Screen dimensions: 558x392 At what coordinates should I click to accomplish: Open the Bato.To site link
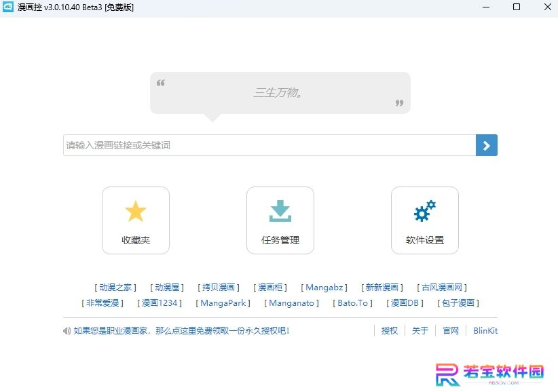pyautogui.click(x=353, y=302)
